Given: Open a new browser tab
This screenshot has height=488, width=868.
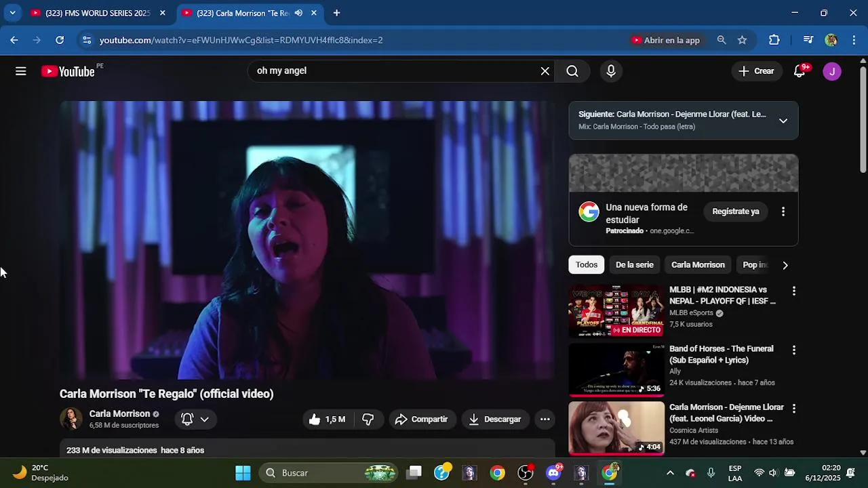Looking at the screenshot, I should [x=336, y=13].
